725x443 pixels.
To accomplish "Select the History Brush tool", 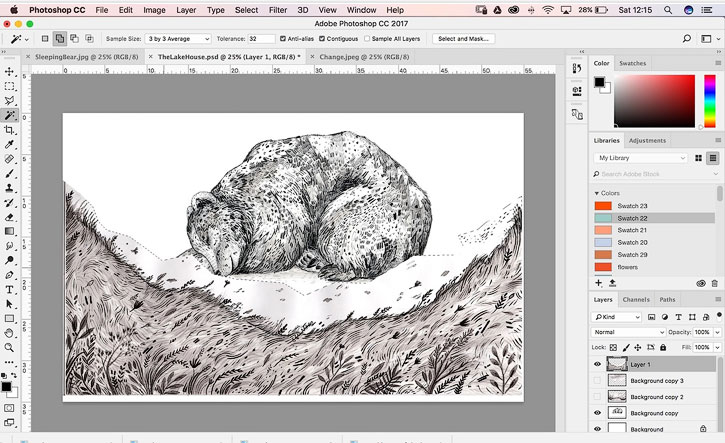I will point(9,203).
